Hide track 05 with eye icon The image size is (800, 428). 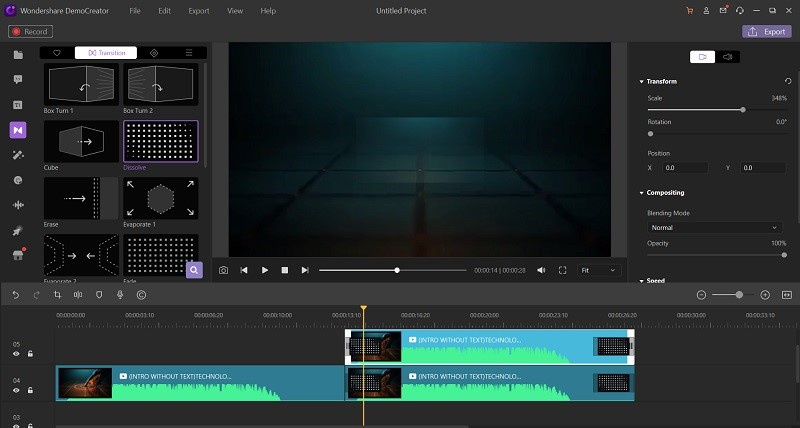click(x=16, y=354)
